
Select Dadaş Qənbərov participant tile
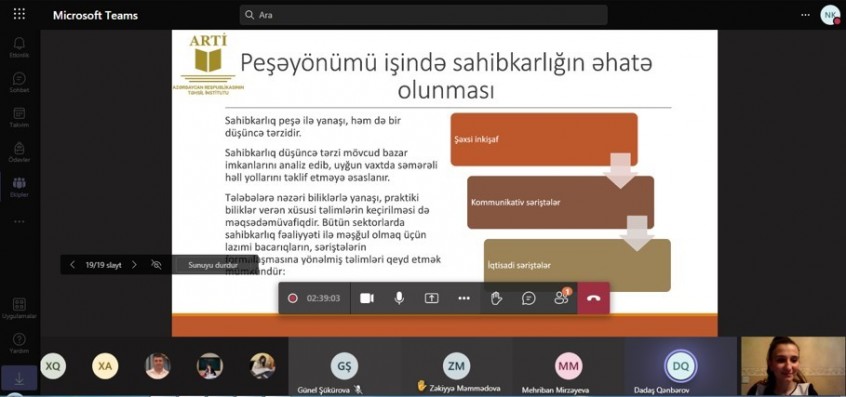pos(680,367)
